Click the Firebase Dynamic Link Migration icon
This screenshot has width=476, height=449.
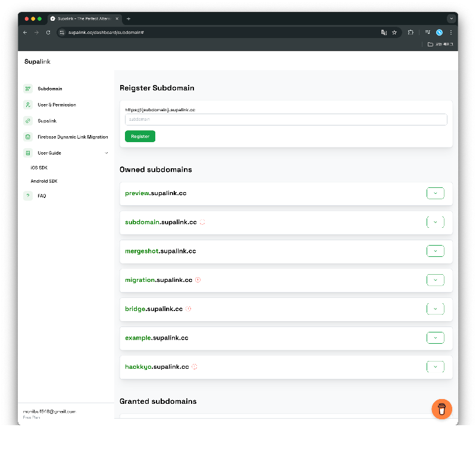point(28,137)
